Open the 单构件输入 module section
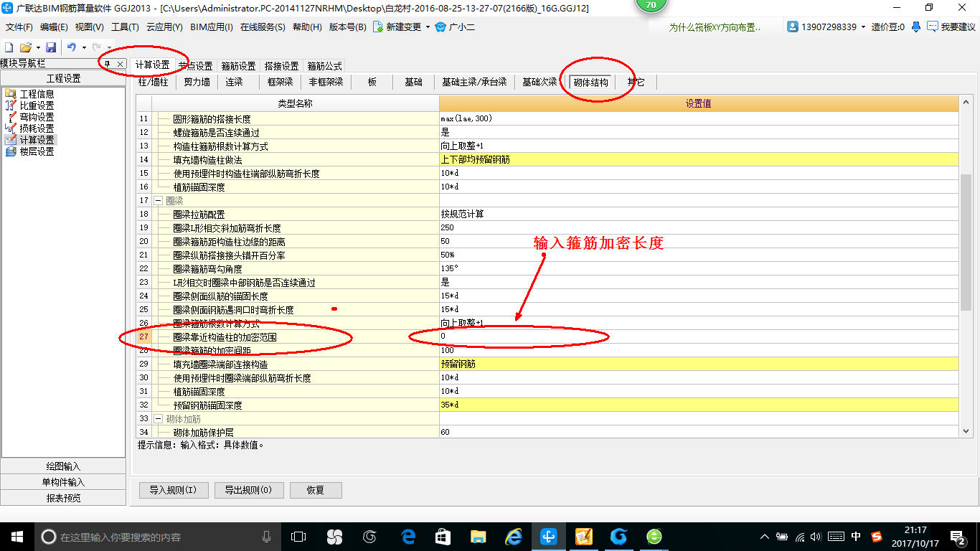The image size is (980, 551). tap(63, 482)
